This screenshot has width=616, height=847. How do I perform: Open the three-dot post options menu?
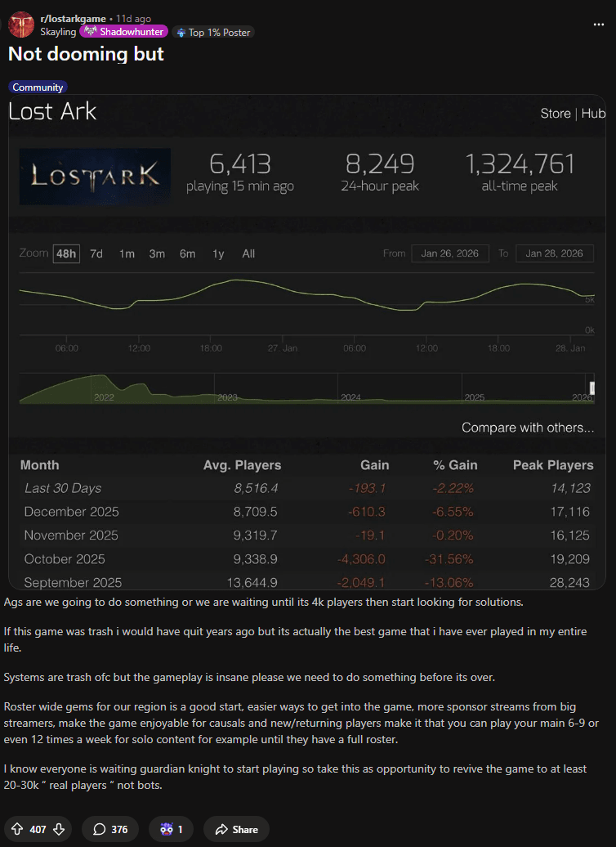click(x=598, y=25)
